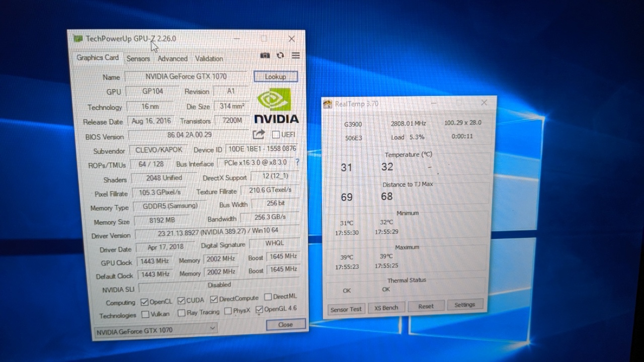Toggle the OpenGL 4.6 checkbox
The width and height of the screenshot is (644, 362).
[x=260, y=309]
